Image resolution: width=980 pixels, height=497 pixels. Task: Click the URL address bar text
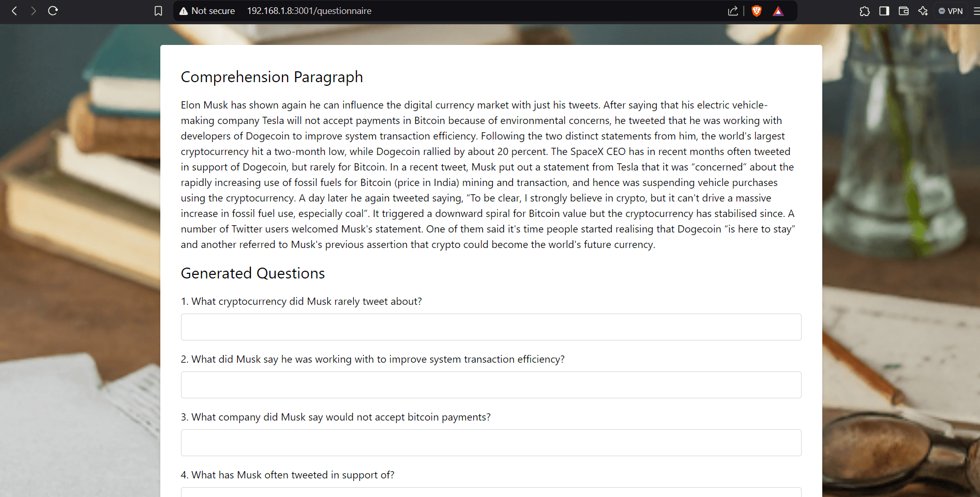(x=309, y=11)
